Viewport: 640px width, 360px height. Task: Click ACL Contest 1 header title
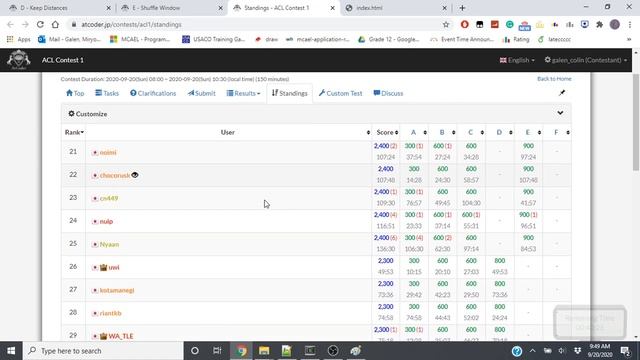tap(62, 60)
